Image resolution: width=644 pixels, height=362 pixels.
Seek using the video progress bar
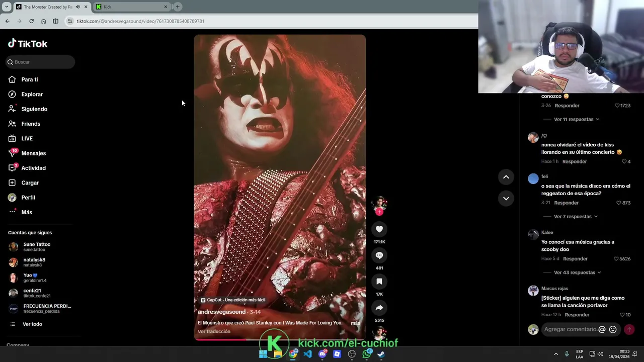(280, 339)
